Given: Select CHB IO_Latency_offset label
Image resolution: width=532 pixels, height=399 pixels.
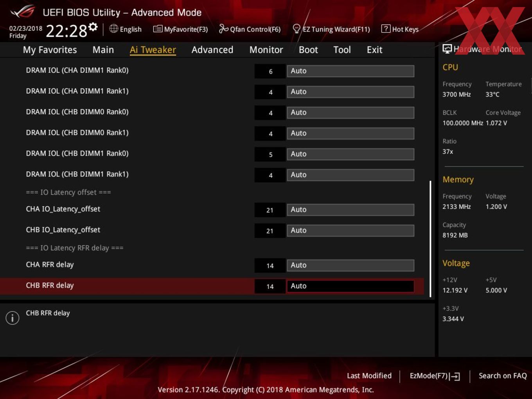Looking at the screenshot, I should pyautogui.click(x=63, y=230).
